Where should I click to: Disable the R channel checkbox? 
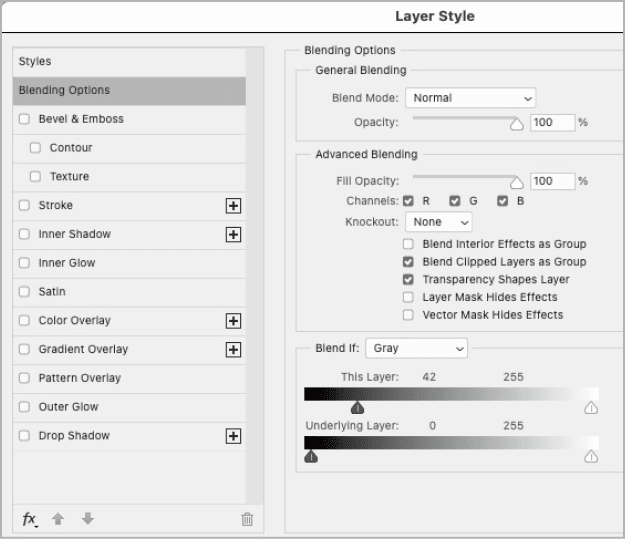click(x=408, y=201)
